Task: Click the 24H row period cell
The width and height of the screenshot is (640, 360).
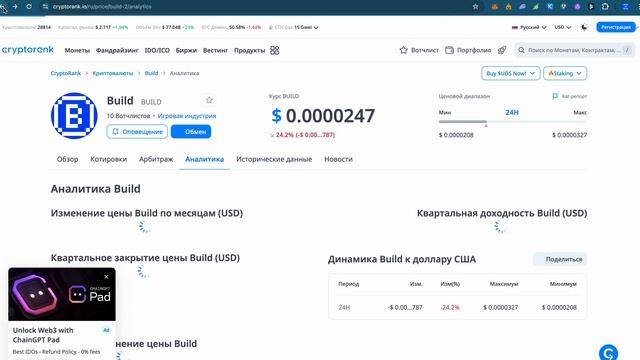Action: click(x=344, y=307)
